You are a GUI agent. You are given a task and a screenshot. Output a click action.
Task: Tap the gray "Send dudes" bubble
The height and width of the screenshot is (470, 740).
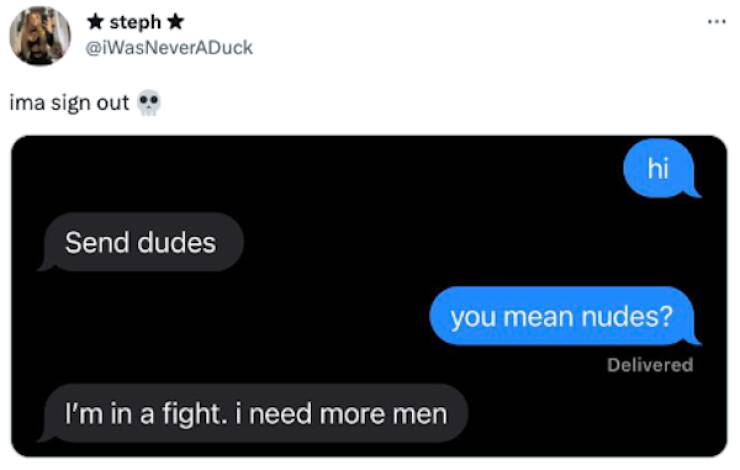(142, 242)
